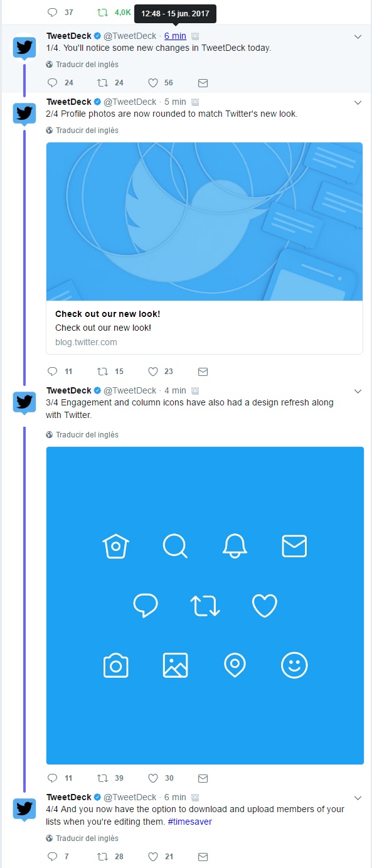
Task: Send the engagement icons tweet via Direct Message
Action: point(203,778)
